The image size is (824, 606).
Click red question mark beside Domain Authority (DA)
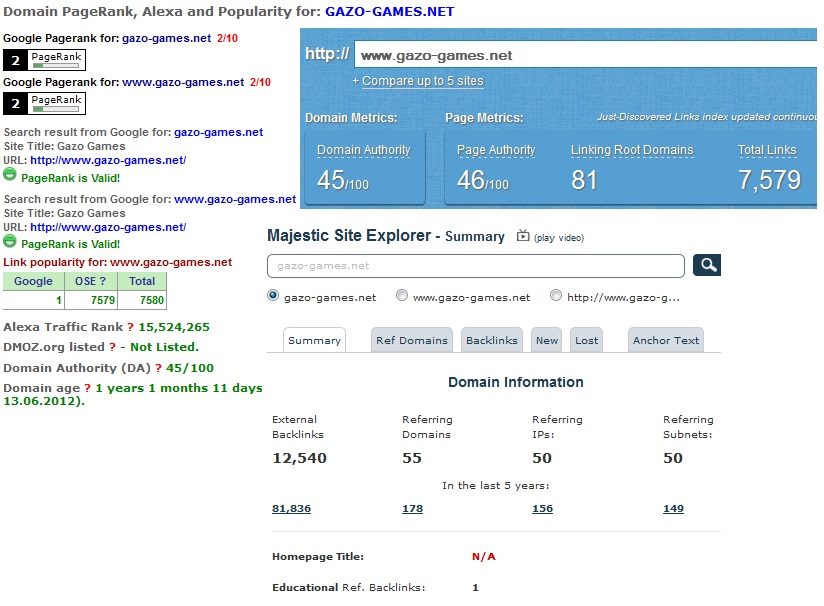pyautogui.click(x=158, y=368)
